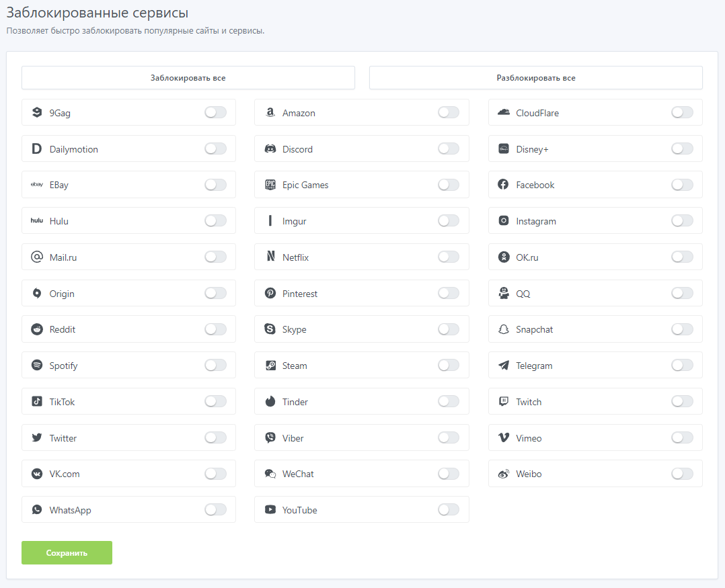Save settings with the Сохранить button
This screenshot has height=588, width=725.
click(x=67, y=553)
